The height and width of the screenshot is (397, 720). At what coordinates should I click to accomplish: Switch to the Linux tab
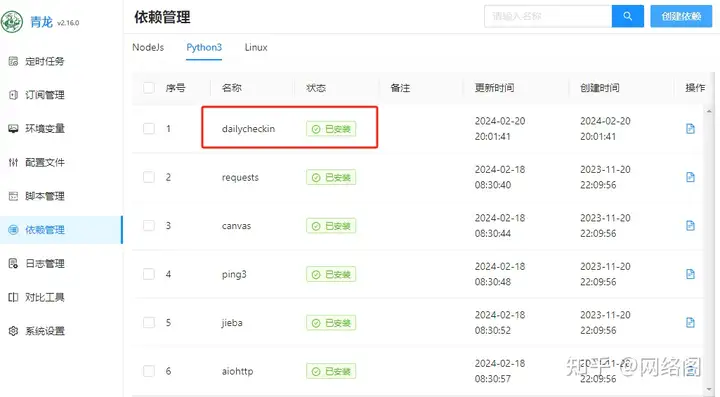[x=256, y=47]
